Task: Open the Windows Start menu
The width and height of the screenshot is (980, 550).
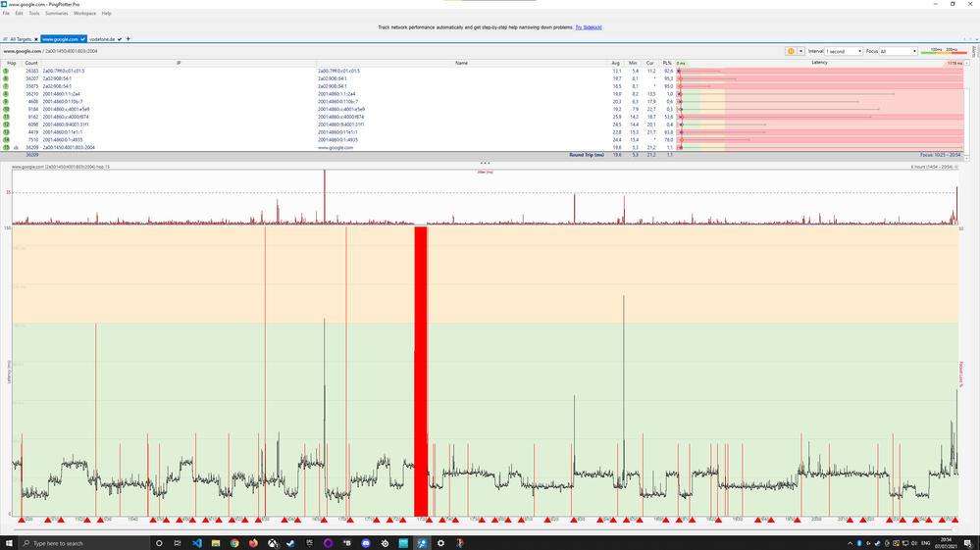Action: [9, 543]
